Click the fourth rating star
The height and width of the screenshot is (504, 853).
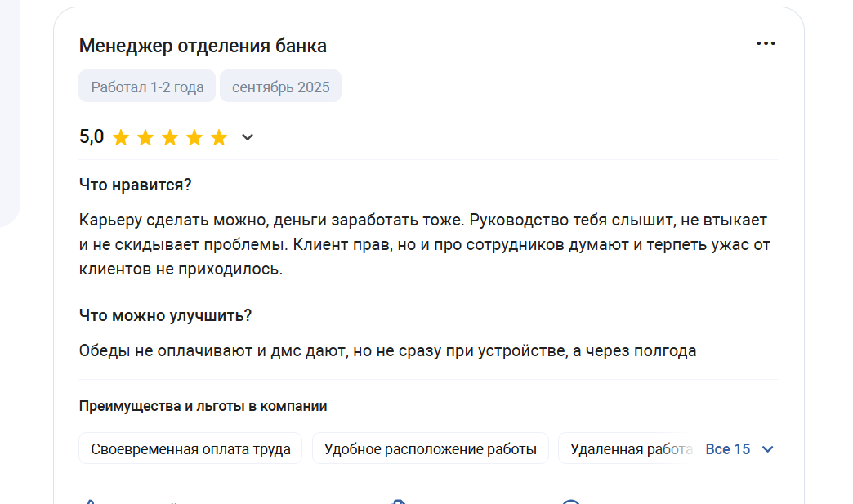pos(194,137)
